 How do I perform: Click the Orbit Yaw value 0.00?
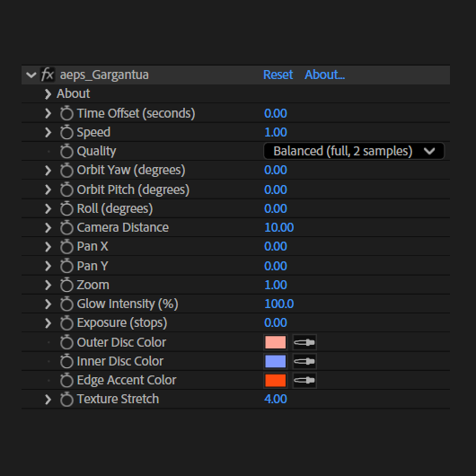pos(276,171)
